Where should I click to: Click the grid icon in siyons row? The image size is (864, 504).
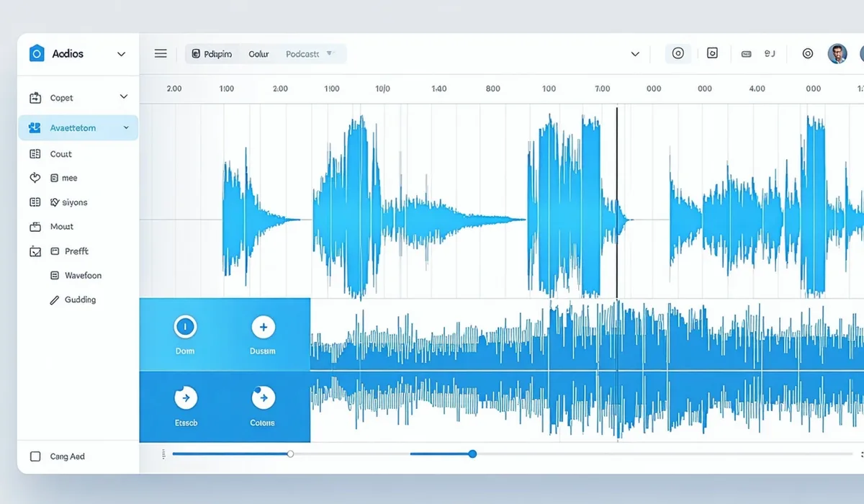pyautogui.click(x=35, y=202)
